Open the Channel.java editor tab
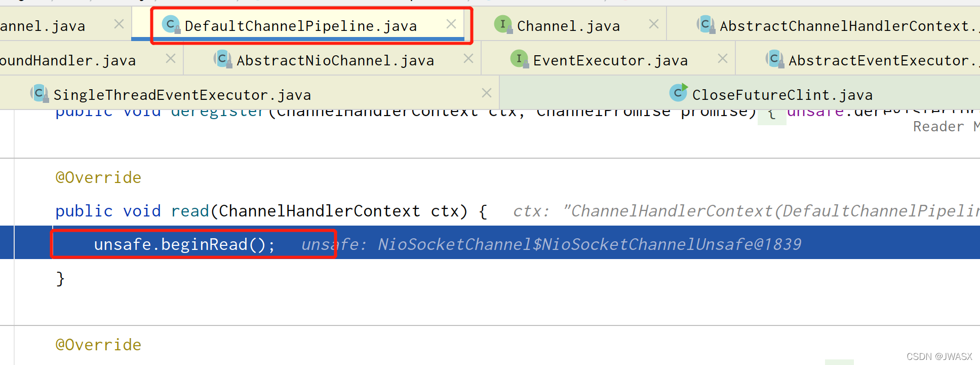The image size is (980, 365). click(x=568, y=26)
